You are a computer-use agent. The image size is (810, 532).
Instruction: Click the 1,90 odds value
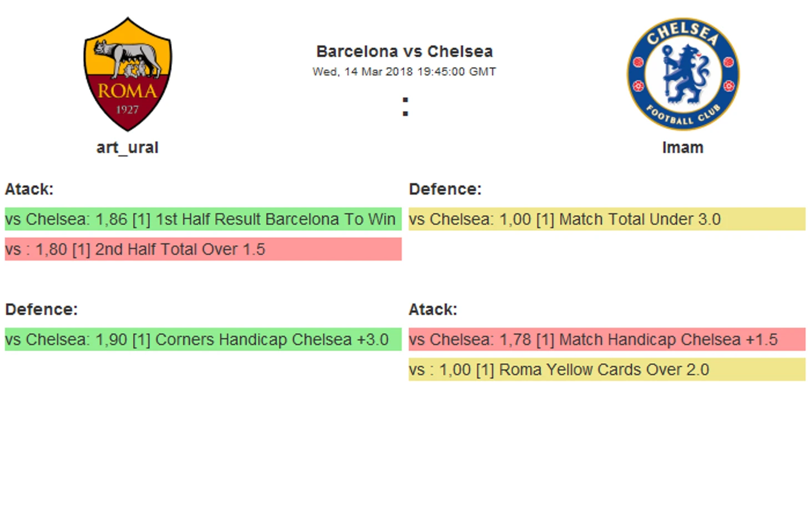click(x=112, y=340)
